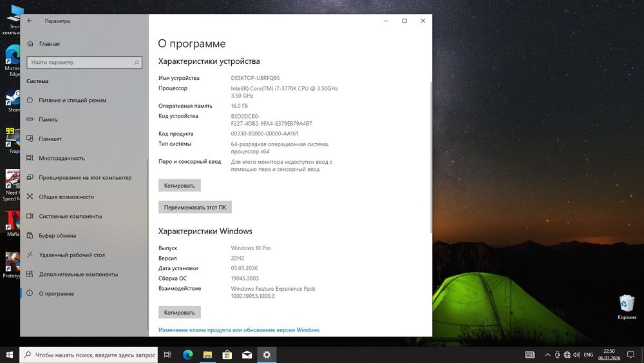Viewport: 644px width, 363px height.
Task: Click the version value 22H2
Action: click(x=238, y=258)
